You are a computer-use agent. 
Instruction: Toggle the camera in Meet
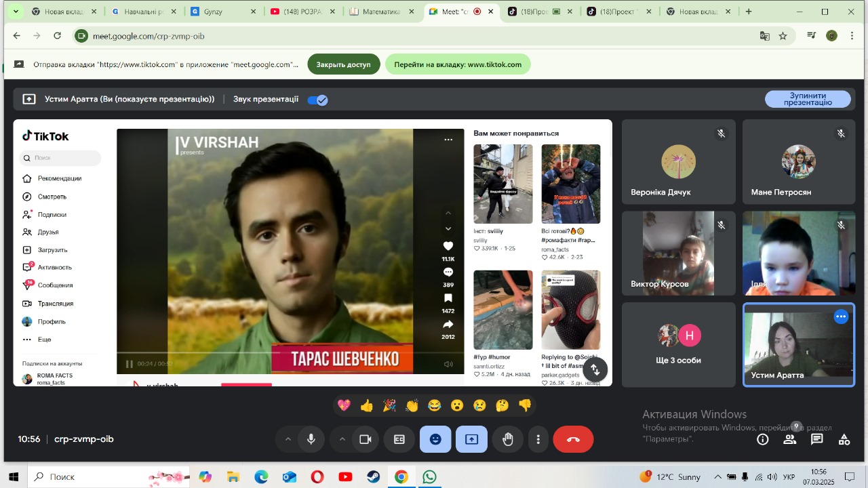366,439
